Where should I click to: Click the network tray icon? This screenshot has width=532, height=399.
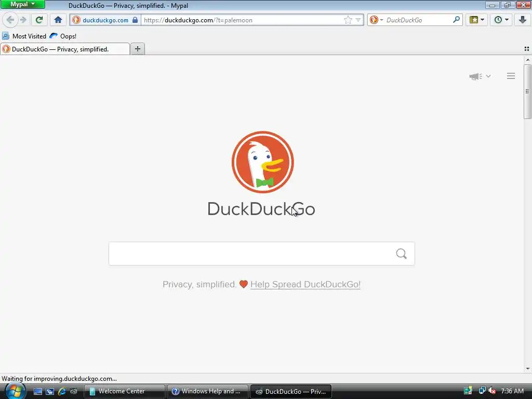click(x=482, y=391)
